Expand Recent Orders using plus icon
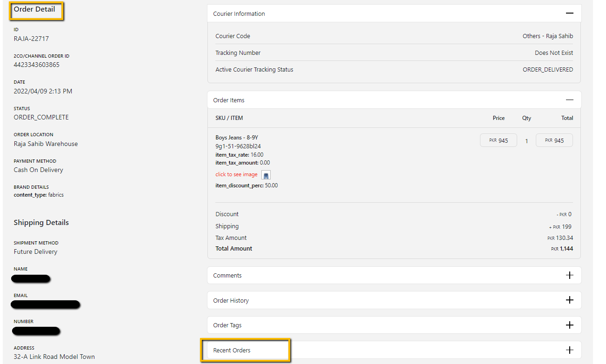606x364 pixels. pos(569,350)
